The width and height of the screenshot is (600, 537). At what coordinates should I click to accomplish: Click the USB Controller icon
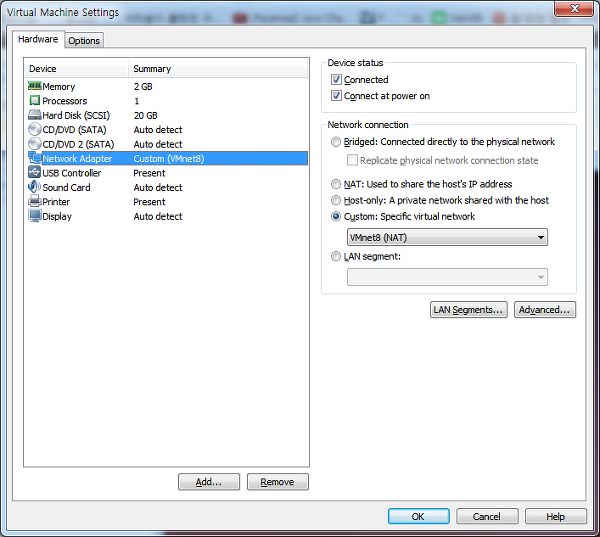click(x=34, y=172)
